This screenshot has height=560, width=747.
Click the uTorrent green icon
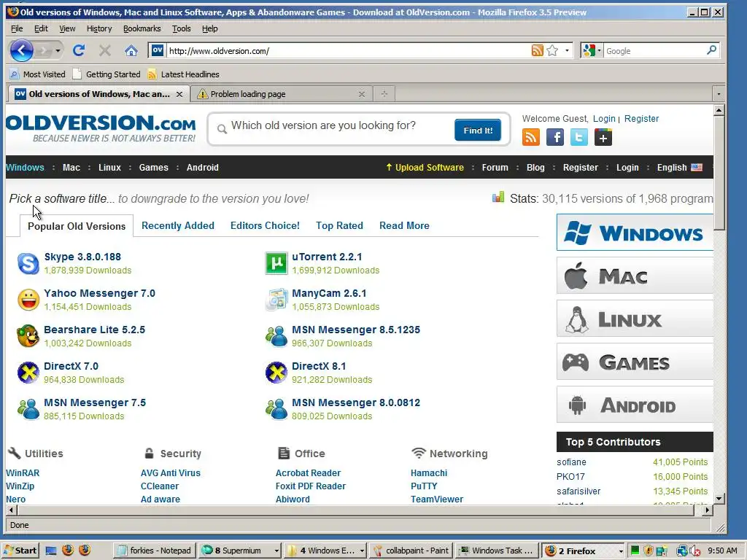pyautogui.click(x=276, y=263)
